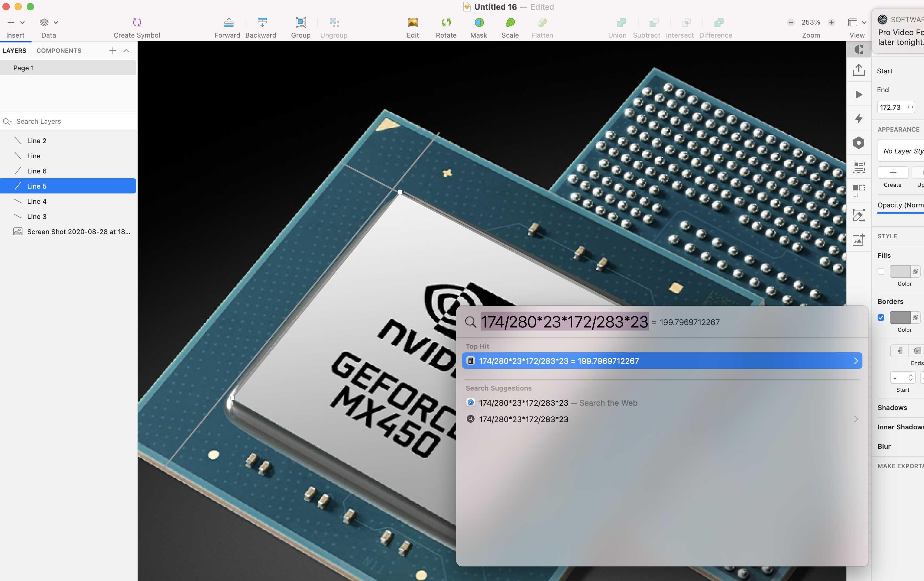Viewport: 924px width, 581px height.
Task: Send layer Backward with toolbar icon
Action: (x=262, y=23)
